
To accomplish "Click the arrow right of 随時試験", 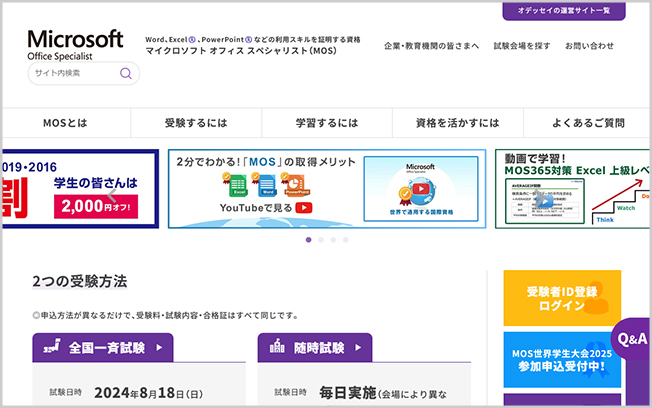I will 358,347.
